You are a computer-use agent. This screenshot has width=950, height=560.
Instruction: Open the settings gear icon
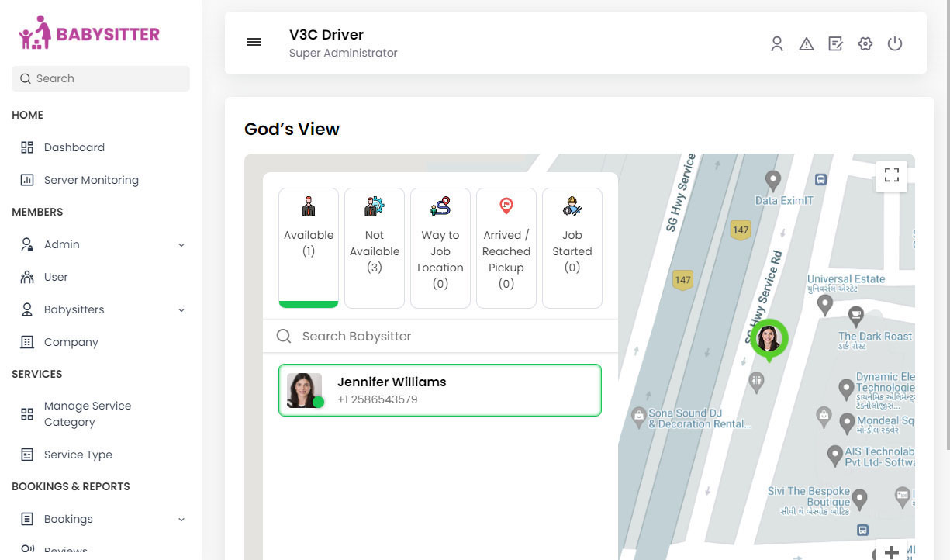(865, 44)
